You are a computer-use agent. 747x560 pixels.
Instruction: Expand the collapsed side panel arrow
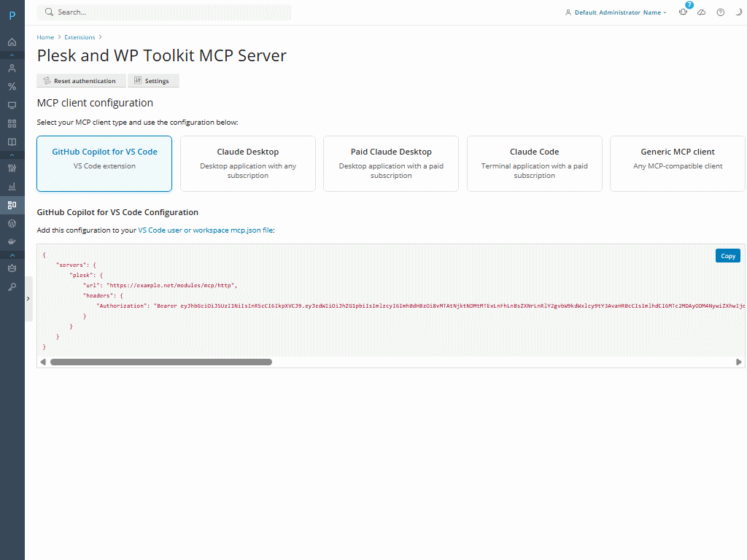[28, 298]
